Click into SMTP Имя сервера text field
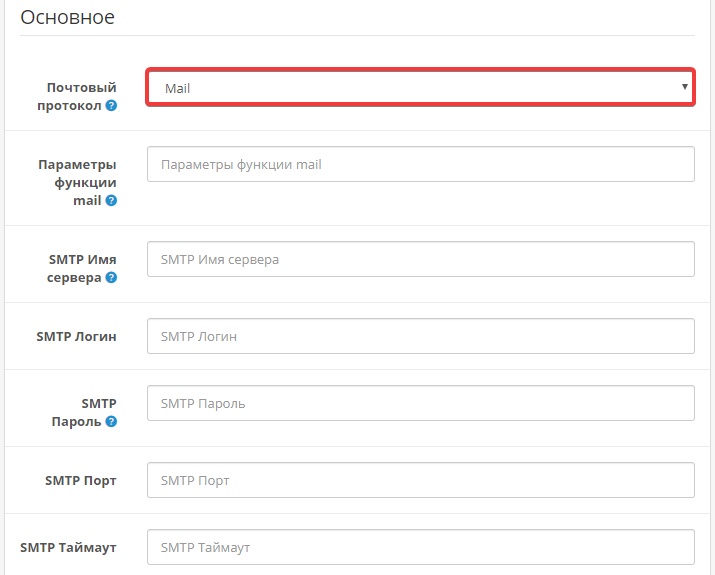This screenshot has width=715, height=575. coord(420,259)
